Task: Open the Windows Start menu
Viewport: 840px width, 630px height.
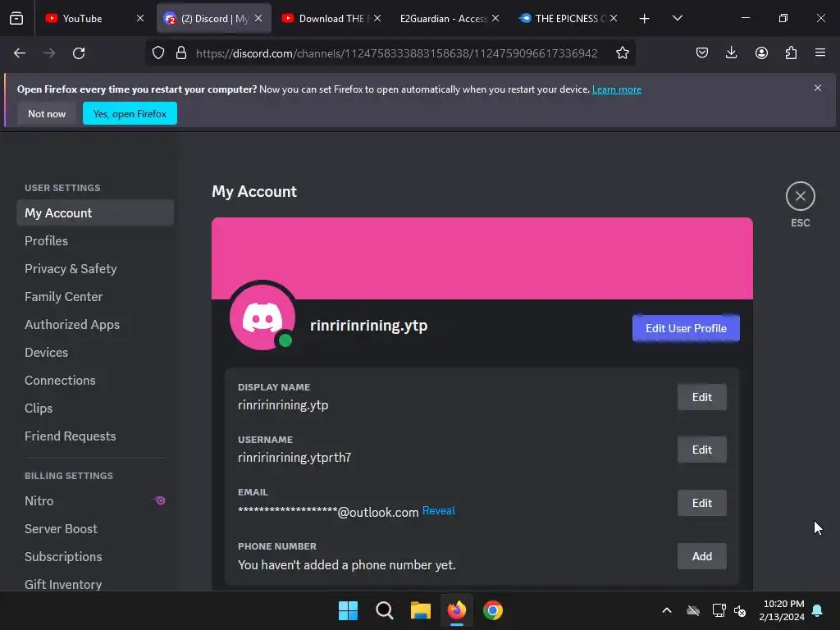Action: click(x=348, y=610)
